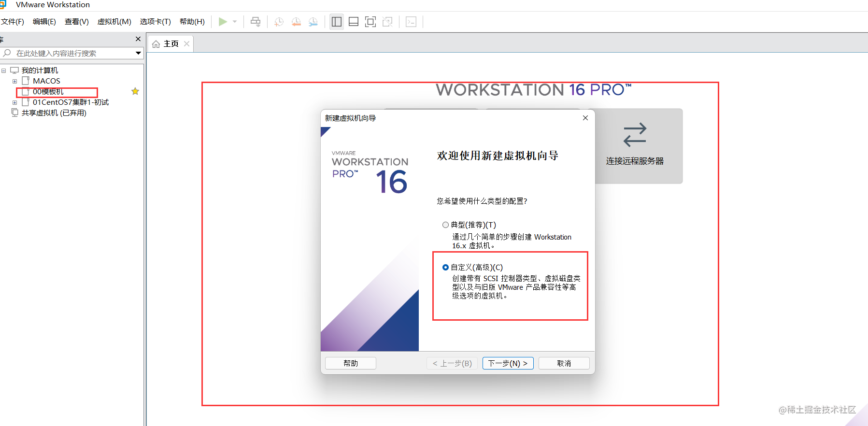The width and height of the screenshot is (868, 426).
Task: Select the 自定义(高级)(C) radio button
Action: click(445, 268)
